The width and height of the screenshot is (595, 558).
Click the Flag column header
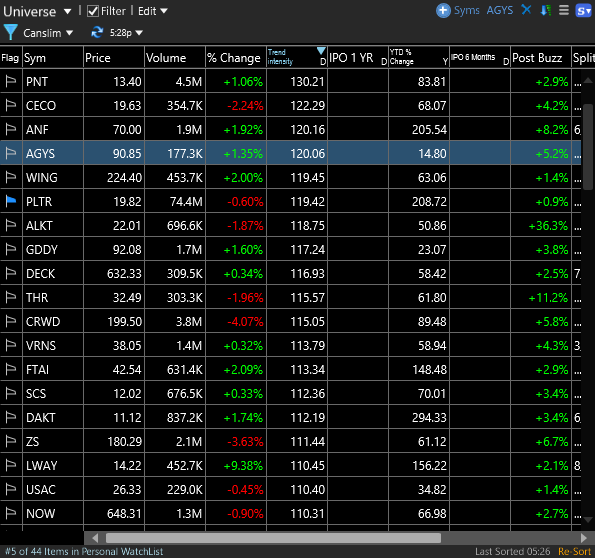coord(11,58)
